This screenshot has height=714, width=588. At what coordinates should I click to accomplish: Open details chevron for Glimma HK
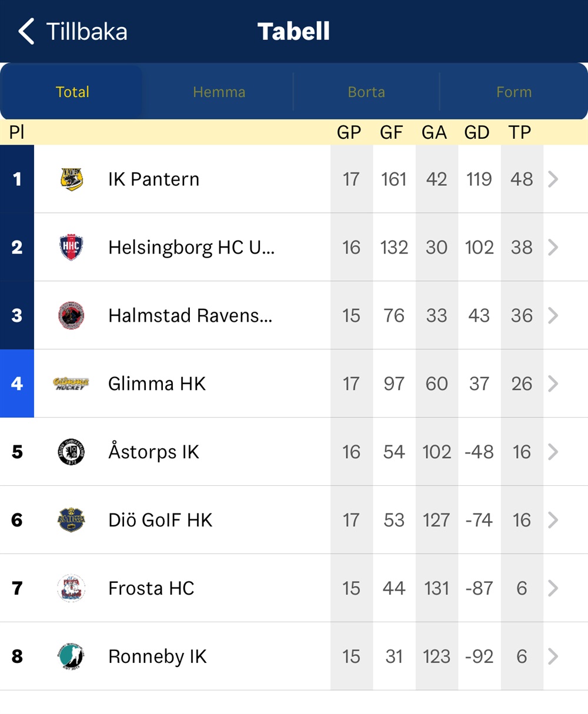click(553, 383)
